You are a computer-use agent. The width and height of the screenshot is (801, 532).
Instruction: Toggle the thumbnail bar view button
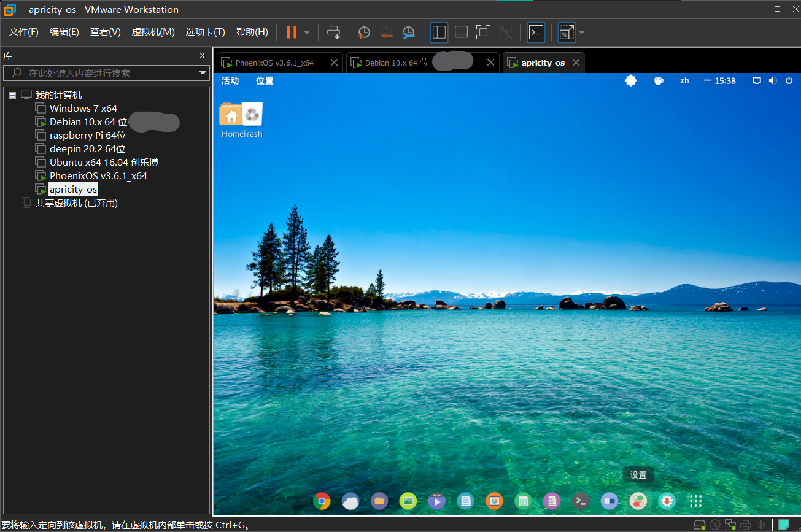point(461,33)
